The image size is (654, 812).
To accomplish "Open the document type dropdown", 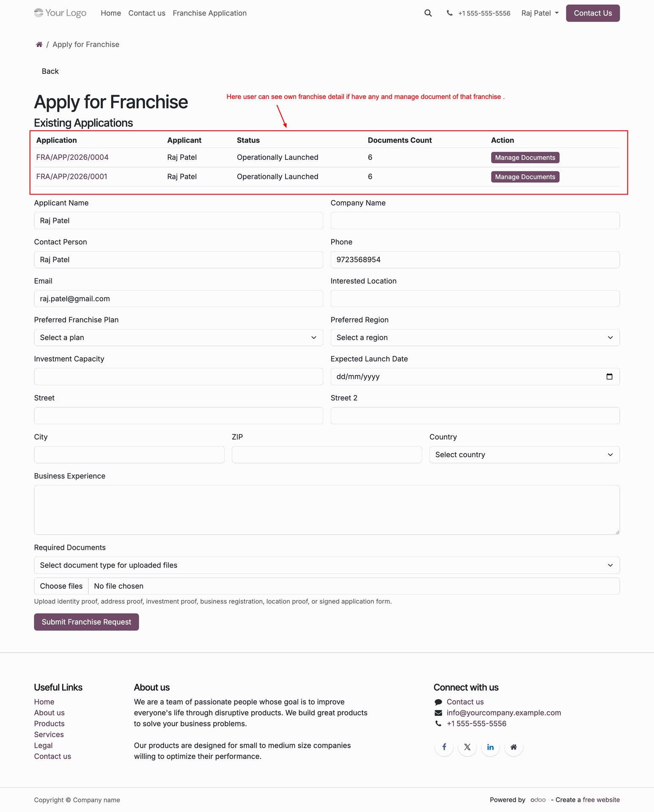I will click(327, 565).
